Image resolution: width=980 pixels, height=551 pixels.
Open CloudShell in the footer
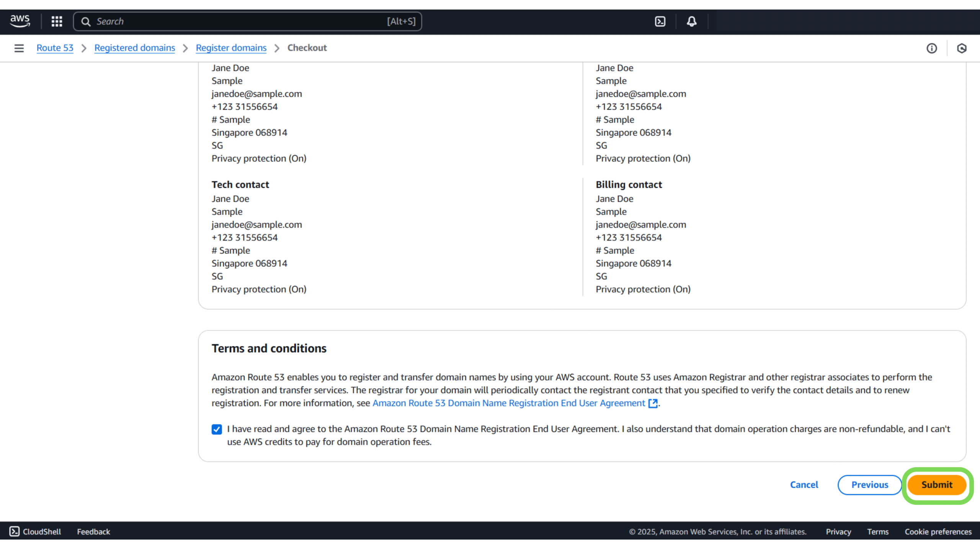[x=35, y=531]
